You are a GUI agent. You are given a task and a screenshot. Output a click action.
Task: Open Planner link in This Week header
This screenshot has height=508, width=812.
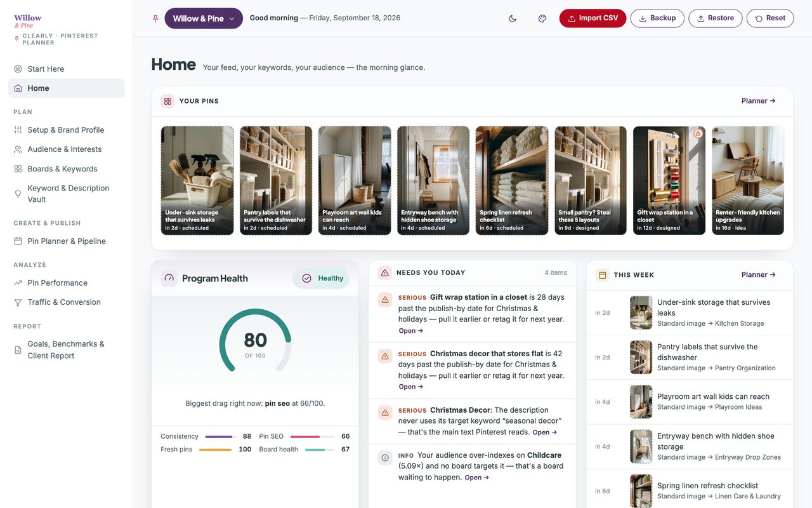[x=758, y=275]
